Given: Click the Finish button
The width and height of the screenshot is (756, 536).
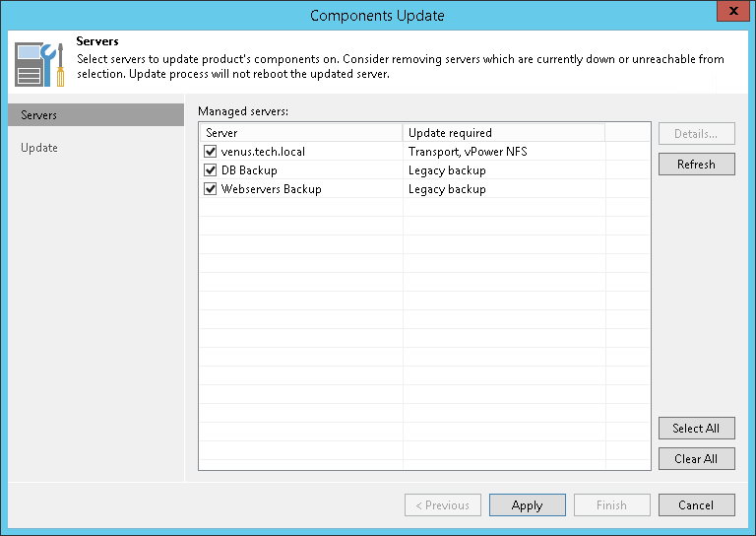Looking at the screenshot, I should 612,505.
